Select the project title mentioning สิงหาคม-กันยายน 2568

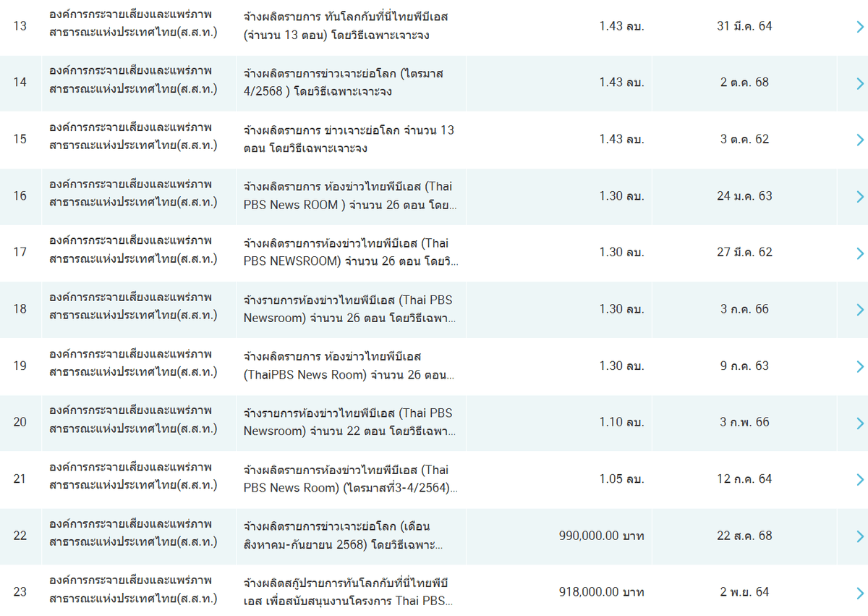(344, 536)
